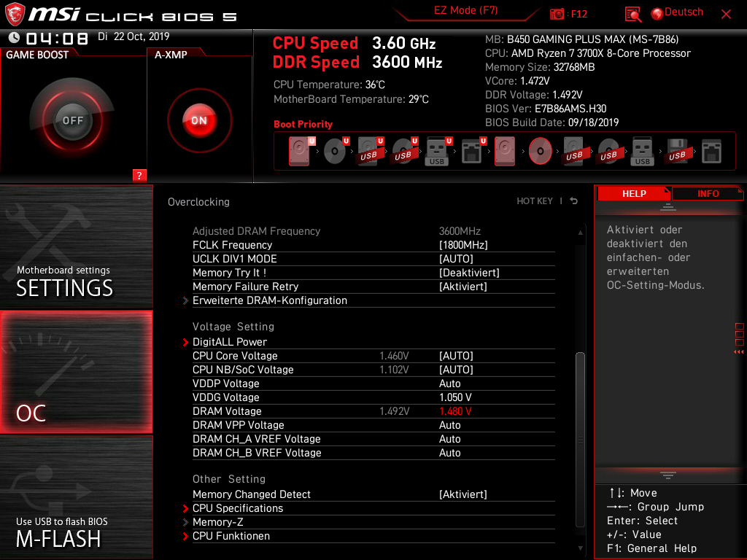Edit DRAM CH_A VREF Voltage Auto field

click(x=449, y=438)
